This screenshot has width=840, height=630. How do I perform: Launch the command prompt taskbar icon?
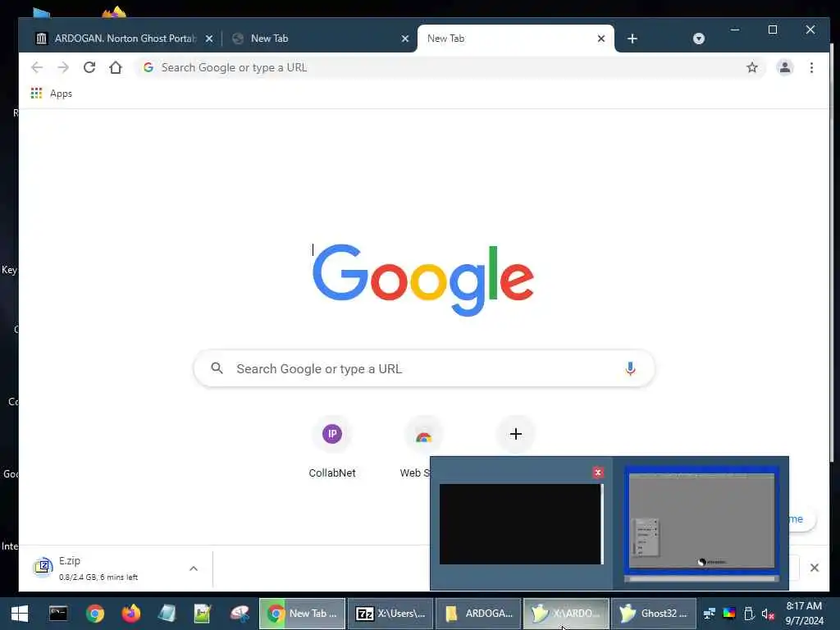pos(58,614)
